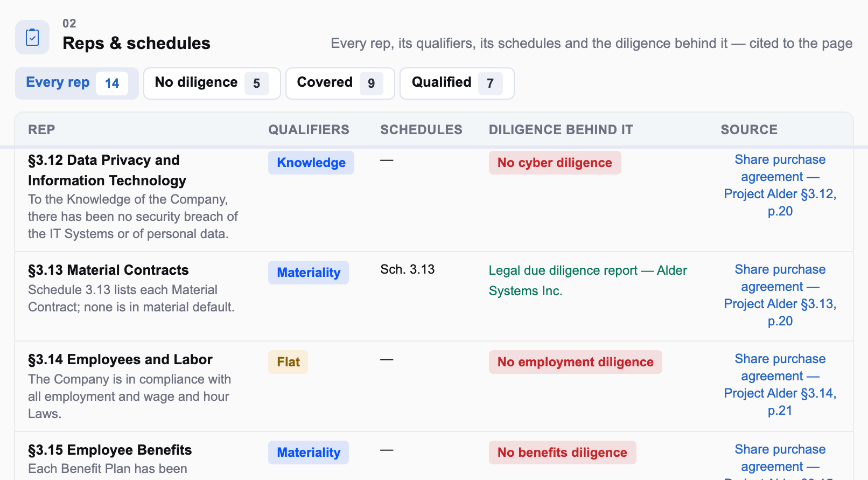Image resolution: width=868 pixels, height=480 pixels.
Task: Switch to the No diligence tab
Action: [212, 84]
